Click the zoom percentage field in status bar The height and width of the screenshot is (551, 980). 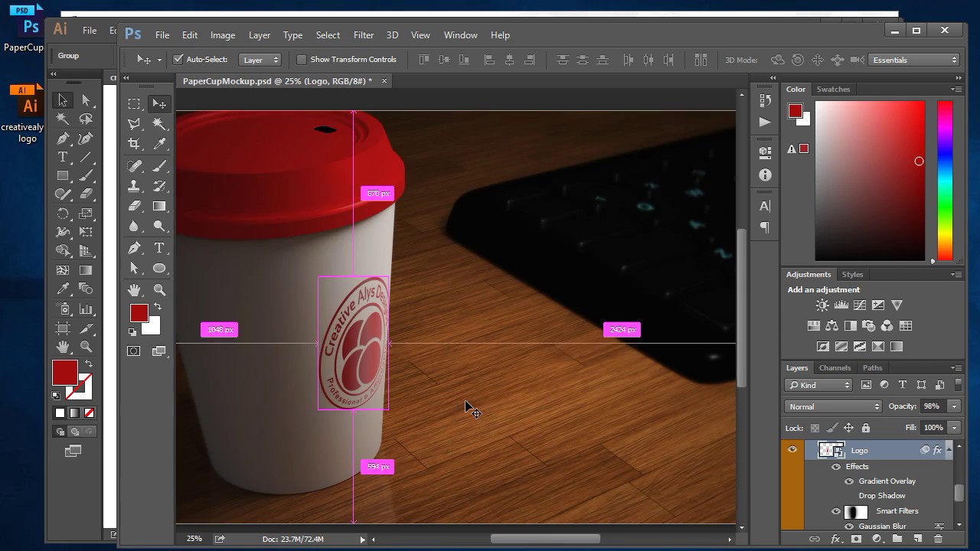pos(194,540)
